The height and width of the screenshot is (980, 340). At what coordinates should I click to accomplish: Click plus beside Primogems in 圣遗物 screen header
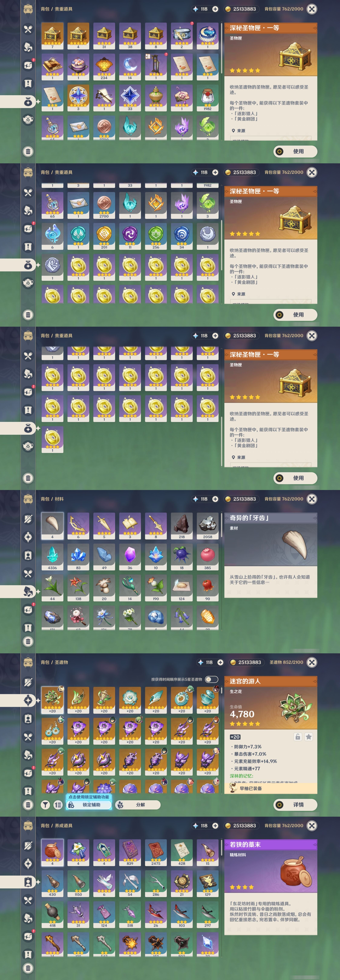point(220,662)
